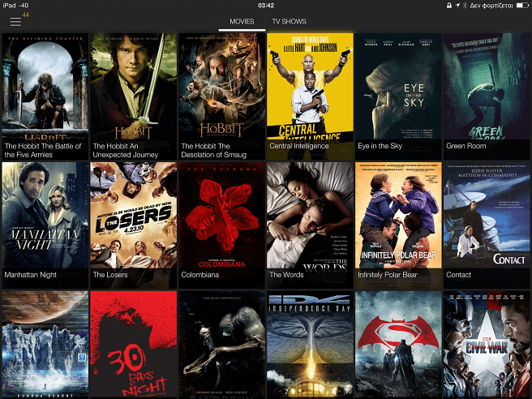Open the Batman v Superman logo poster
The image size is (532, 399).
[x=398, y=345]
